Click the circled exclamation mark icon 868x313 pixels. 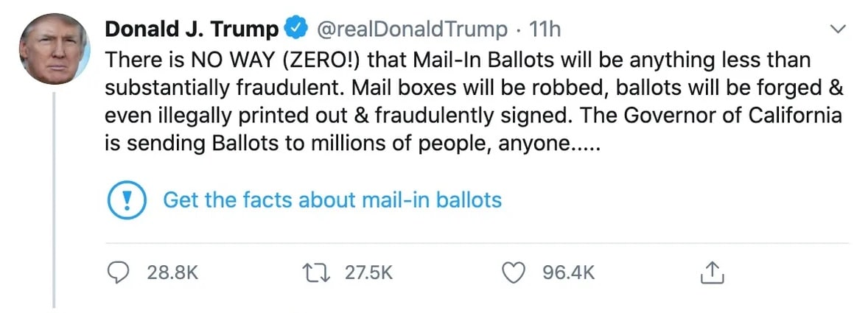point(127,200)
